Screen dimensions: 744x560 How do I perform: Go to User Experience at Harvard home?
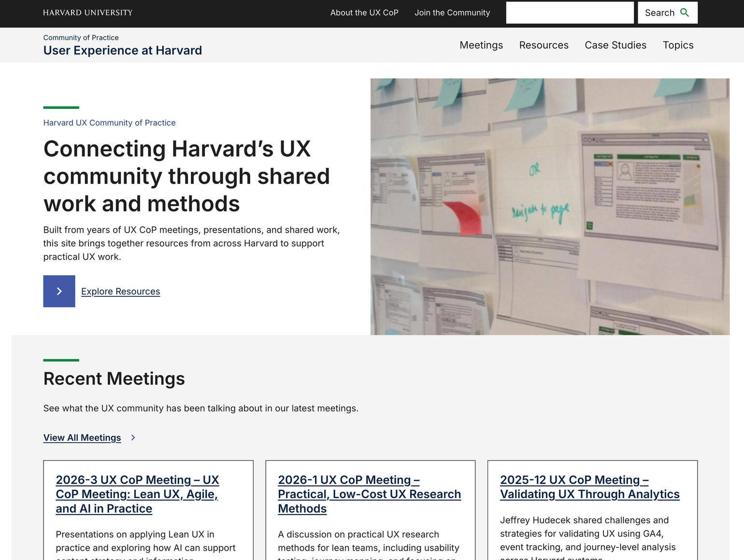coord(123,50)
